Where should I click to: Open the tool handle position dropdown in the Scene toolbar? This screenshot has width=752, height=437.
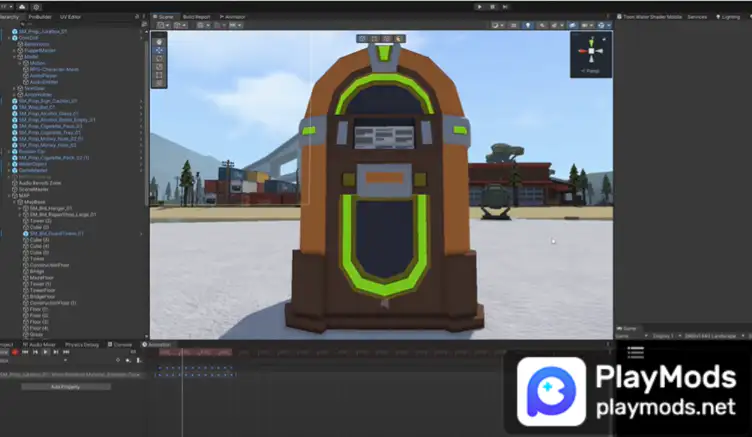point(164,25)
